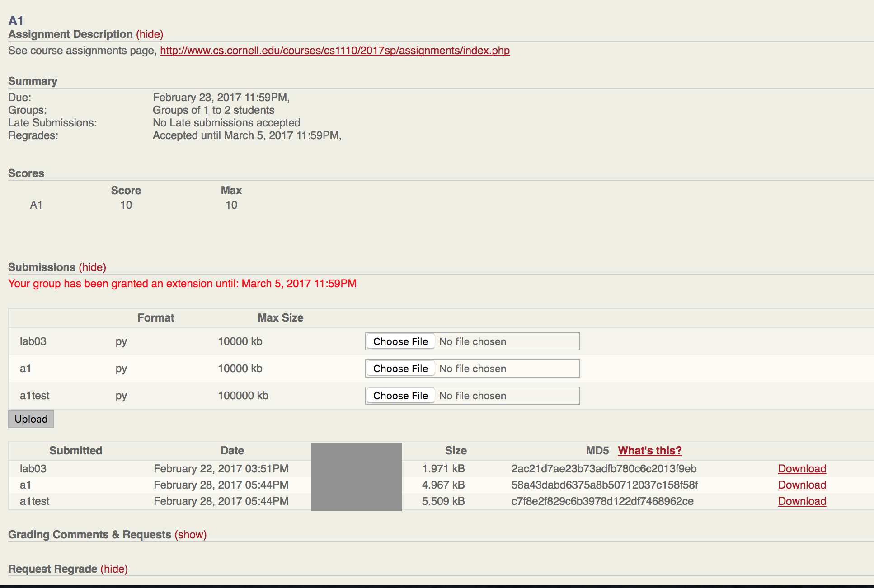The width and height of the screenshot is (874, 588).
Task: Download the submitted a1test file
Action: (x=802, y=501)
